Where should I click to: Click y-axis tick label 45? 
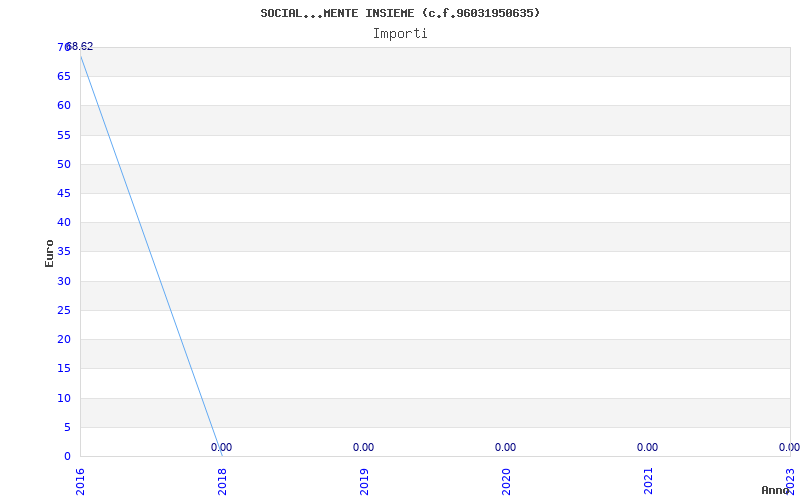tap(64, 193)
